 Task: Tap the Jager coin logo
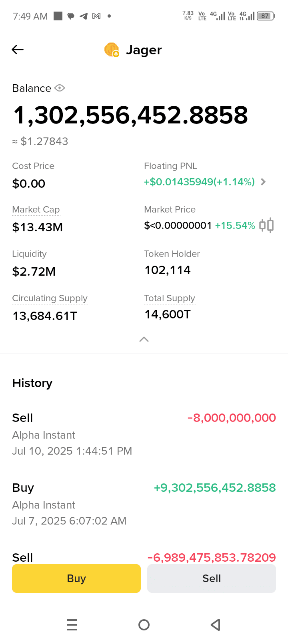click(x=112, y=50)
